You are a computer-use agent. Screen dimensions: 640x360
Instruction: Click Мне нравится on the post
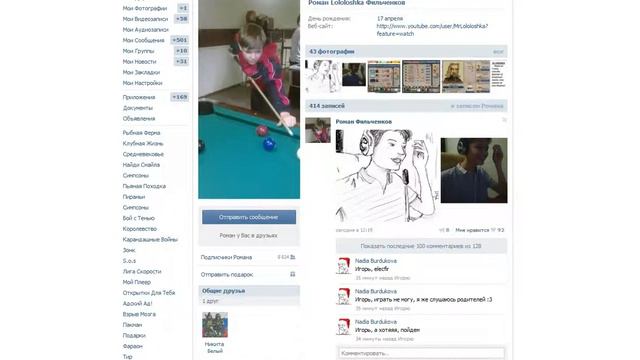pyautogui.click(x=472, y=230)
